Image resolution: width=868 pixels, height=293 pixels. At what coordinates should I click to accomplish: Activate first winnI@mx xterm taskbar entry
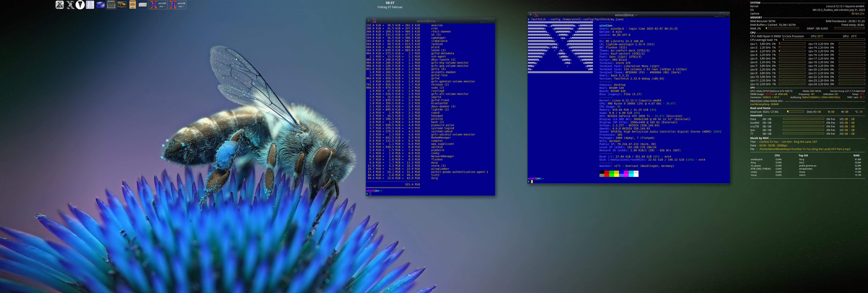[158, 5]
